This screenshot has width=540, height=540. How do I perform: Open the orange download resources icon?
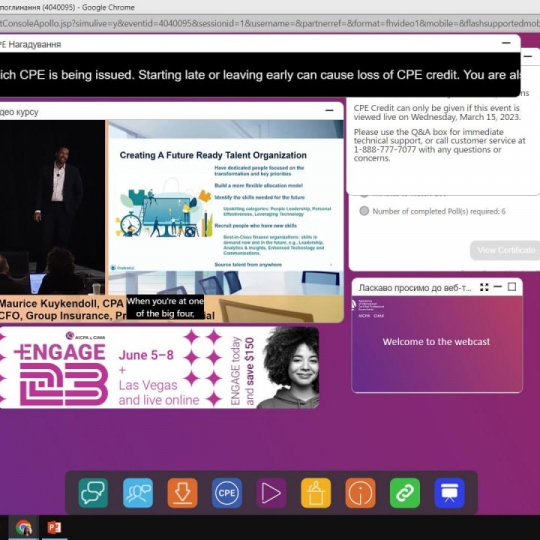pyautogui.click(x=183, y=493)
